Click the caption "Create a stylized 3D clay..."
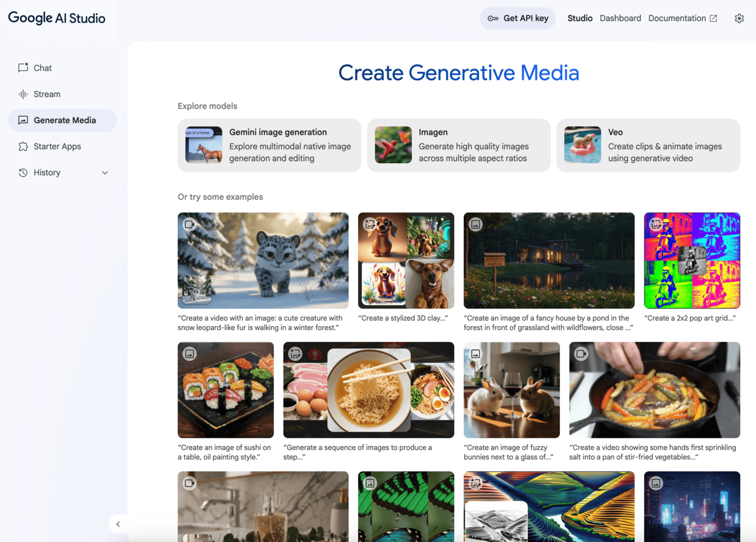756x542 pixels. 403,318
